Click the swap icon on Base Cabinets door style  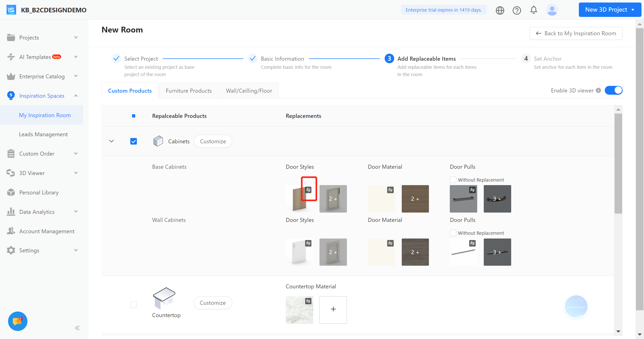pos(308,190)
